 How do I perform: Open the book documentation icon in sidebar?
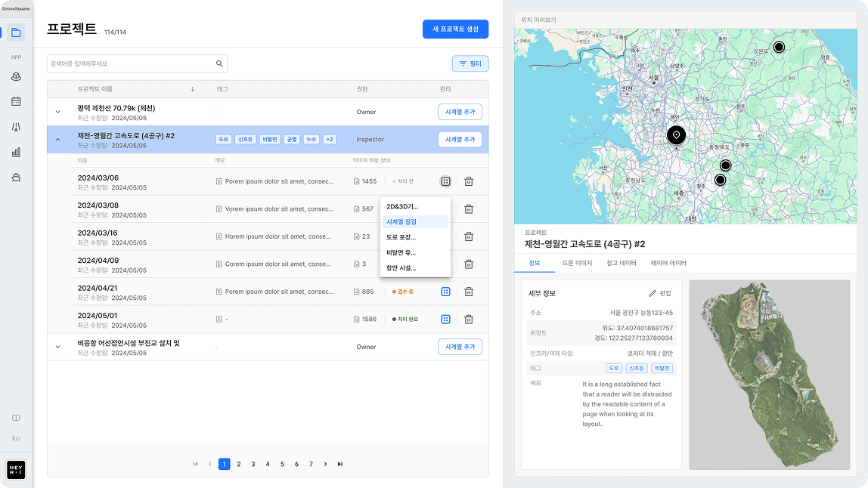16,418
